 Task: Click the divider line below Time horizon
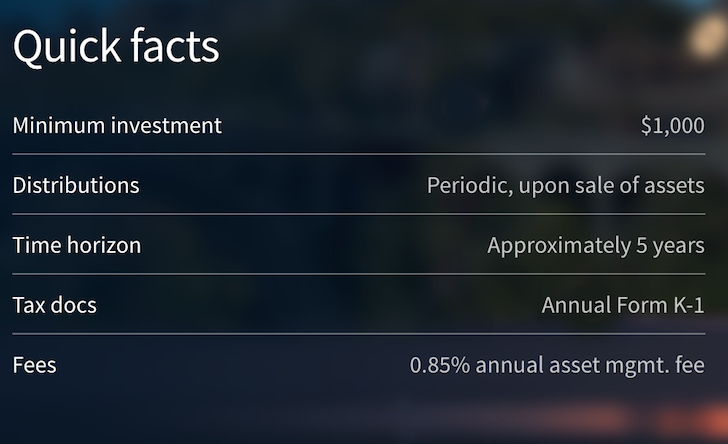coord(359,274)
